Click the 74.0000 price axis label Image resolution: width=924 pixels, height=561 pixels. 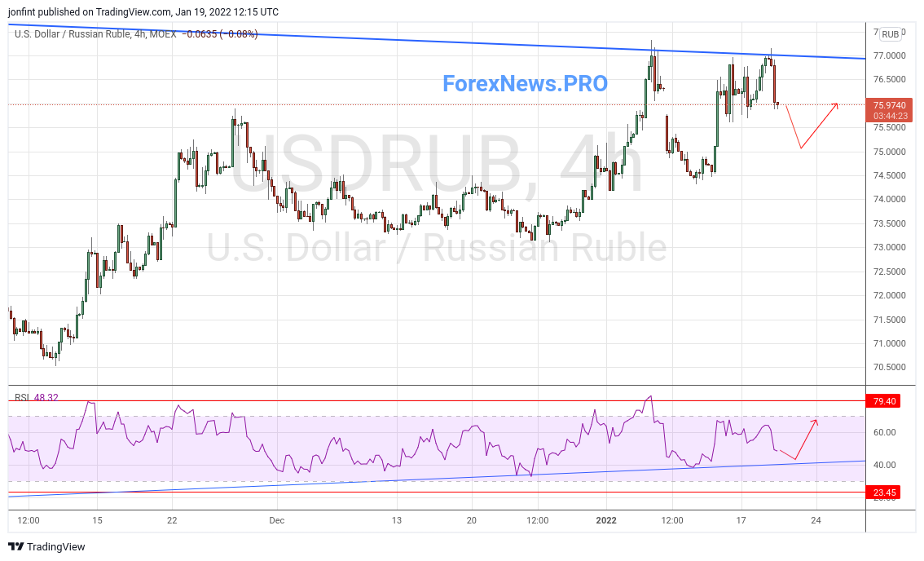point(889,200)
